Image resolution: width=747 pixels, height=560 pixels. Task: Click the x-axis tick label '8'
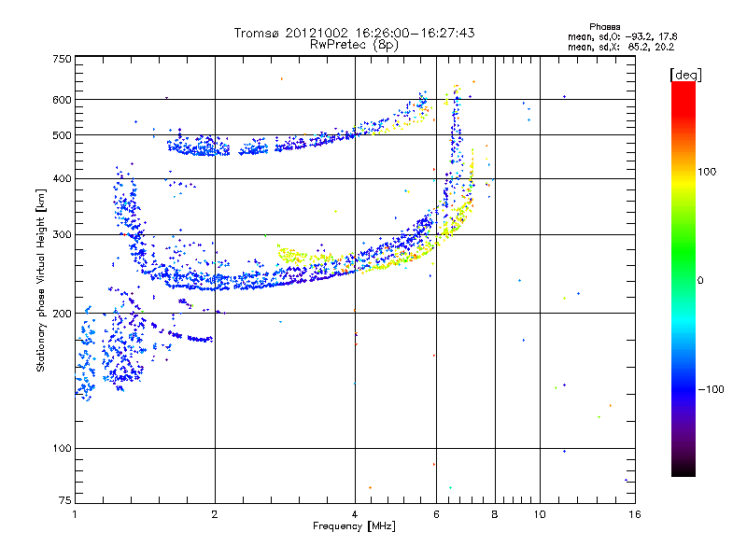pos(495,514)
